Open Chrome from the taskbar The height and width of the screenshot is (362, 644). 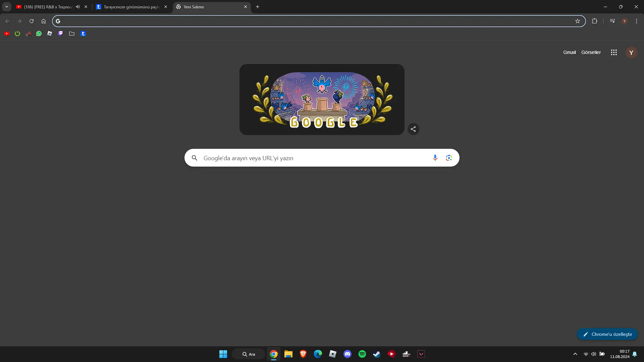tap(274, 354)
